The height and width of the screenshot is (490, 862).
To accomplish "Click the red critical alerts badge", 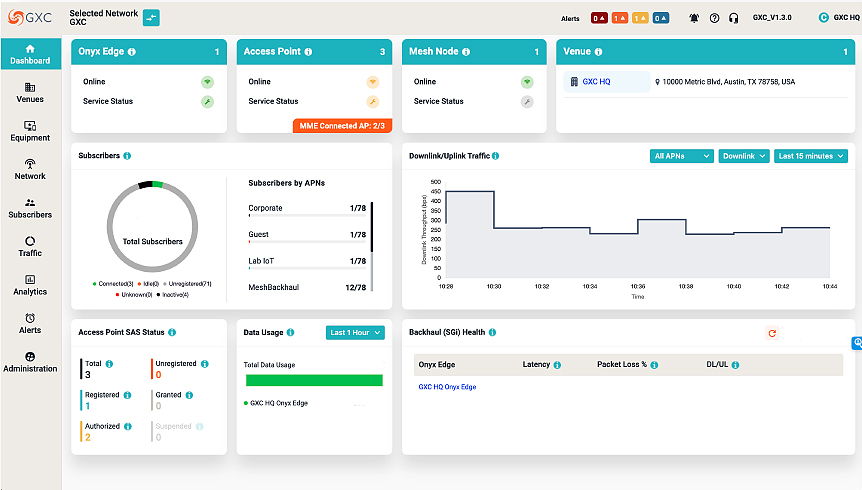I will pyautogui.click(x=599, y=18).
